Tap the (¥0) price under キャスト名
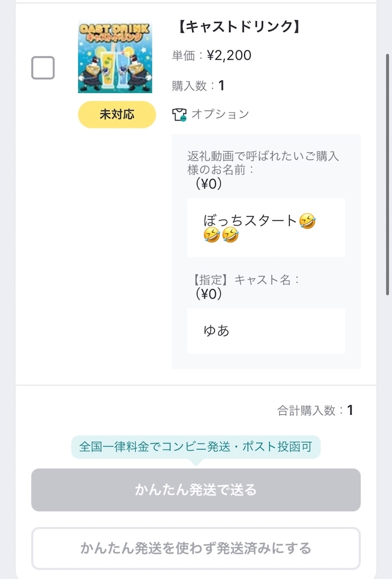The image size is (392, 579). click(208, 294)
